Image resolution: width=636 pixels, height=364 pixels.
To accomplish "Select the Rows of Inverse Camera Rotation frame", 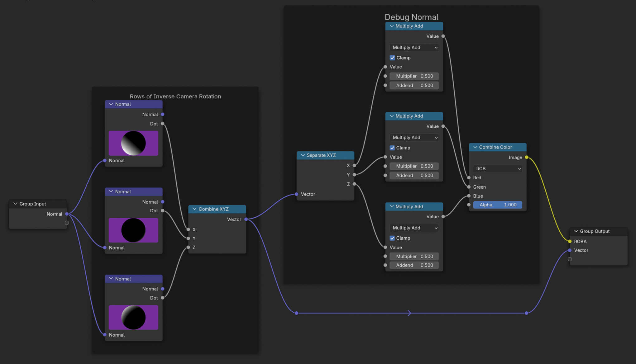I will [175, 96].
